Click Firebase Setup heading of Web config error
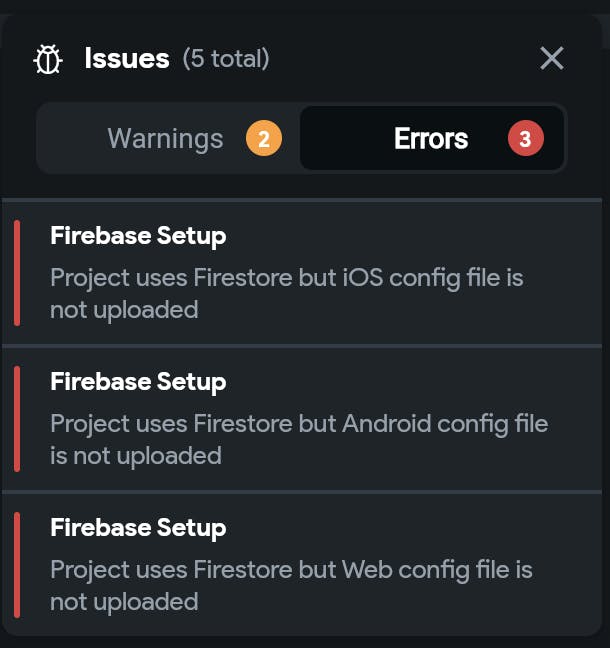 (x=138, y=528)
